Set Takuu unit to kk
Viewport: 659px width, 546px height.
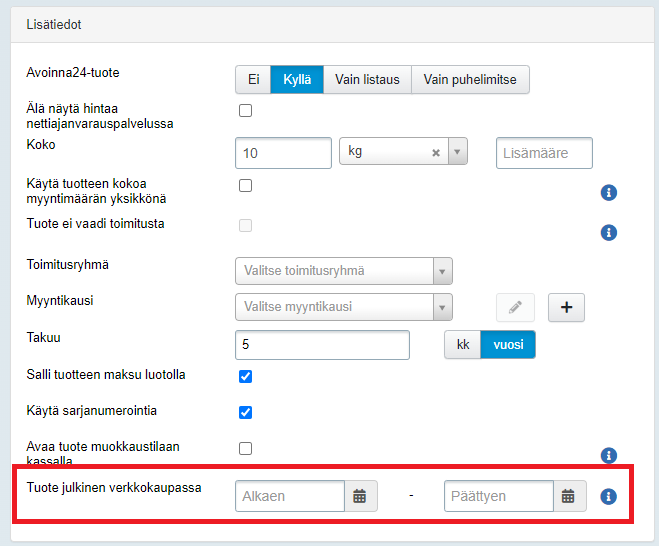(x=463, y=345)
